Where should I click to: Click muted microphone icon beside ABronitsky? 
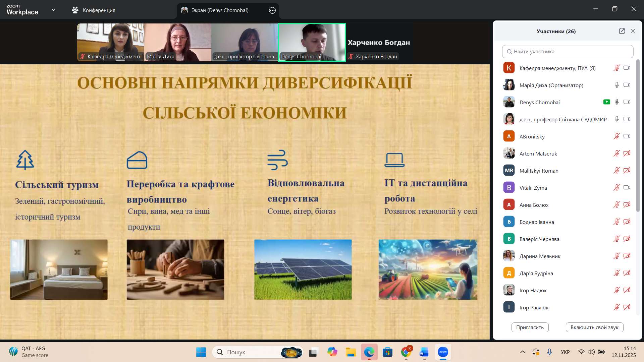(616, 136)
